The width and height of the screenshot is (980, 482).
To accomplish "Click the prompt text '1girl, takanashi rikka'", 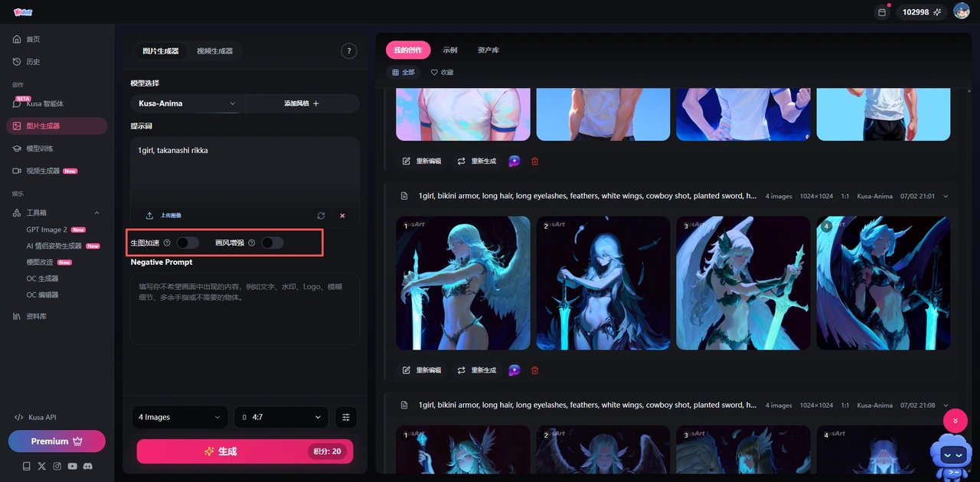I will pyautogui.click(x=173, y=151).
